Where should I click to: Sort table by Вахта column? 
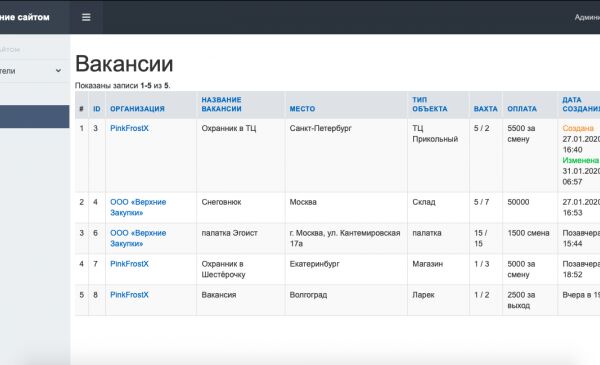pos(485,109)
